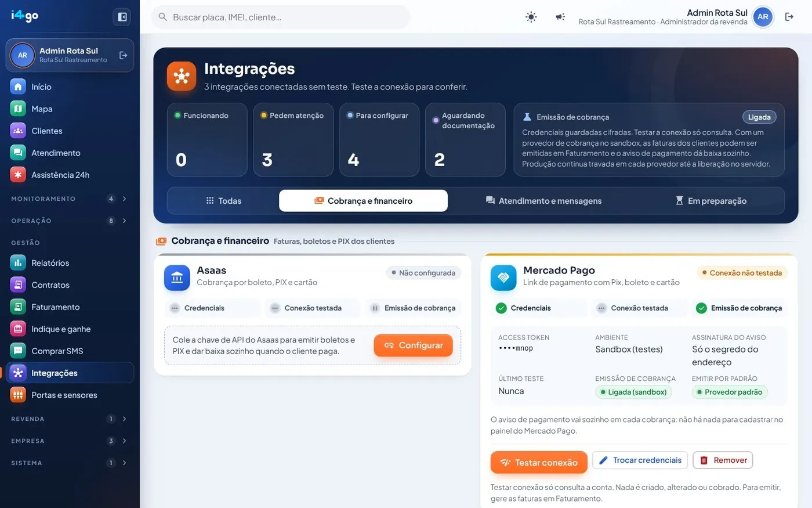The width and height of the screenshot is (812, 508).
Task: Click the sidebar profile logout icon
Action: 123,55
